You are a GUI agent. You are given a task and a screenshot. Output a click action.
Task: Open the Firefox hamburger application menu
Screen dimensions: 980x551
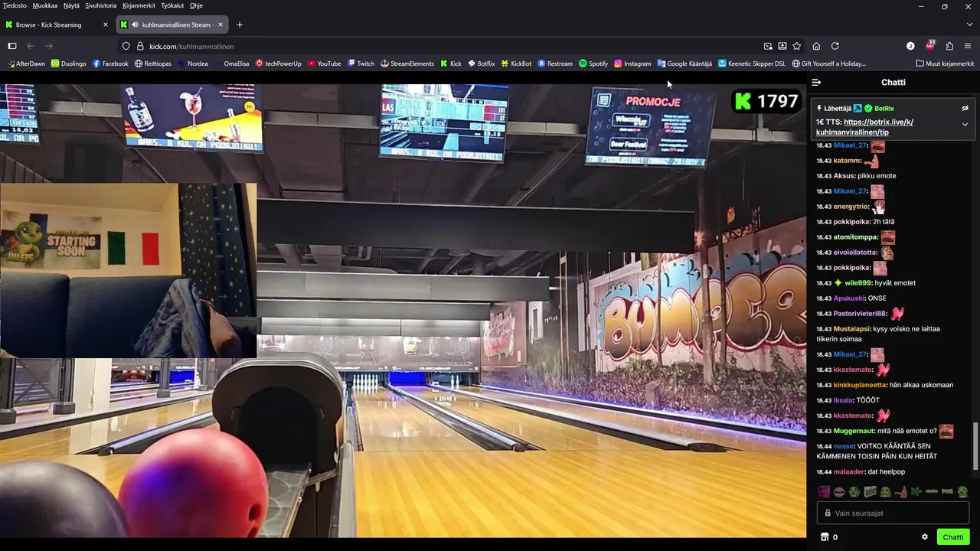coord(968,46)
